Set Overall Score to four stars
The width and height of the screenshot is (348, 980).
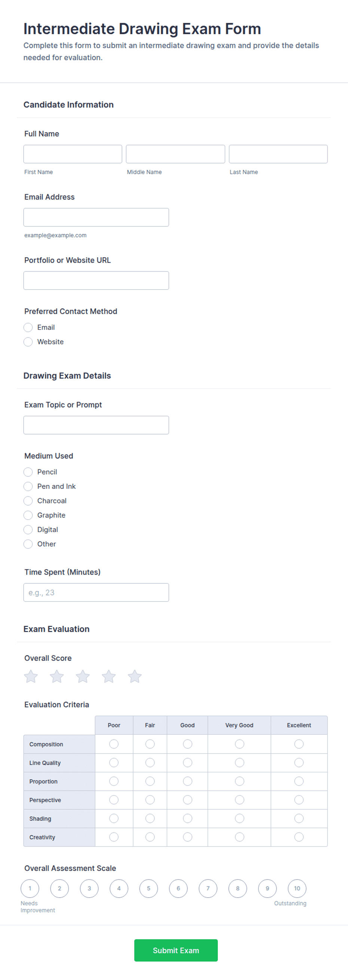coord(109,676)
